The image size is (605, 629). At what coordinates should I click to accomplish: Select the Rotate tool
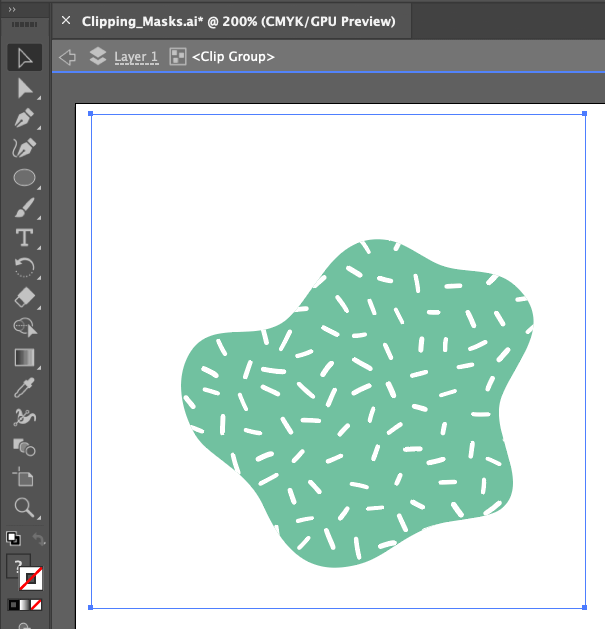[24, 267]
